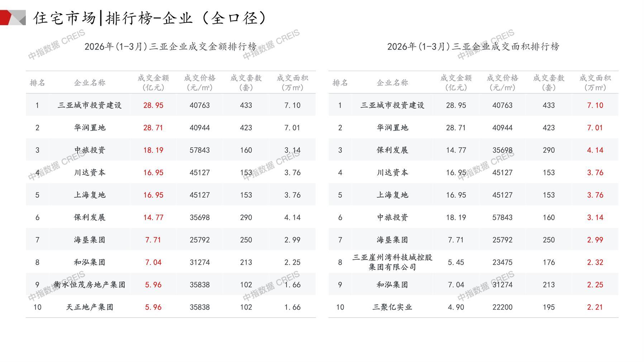Click the 三聚亿实业 company cell
Screen dimensions: 644x362
(x=392, y=307)
